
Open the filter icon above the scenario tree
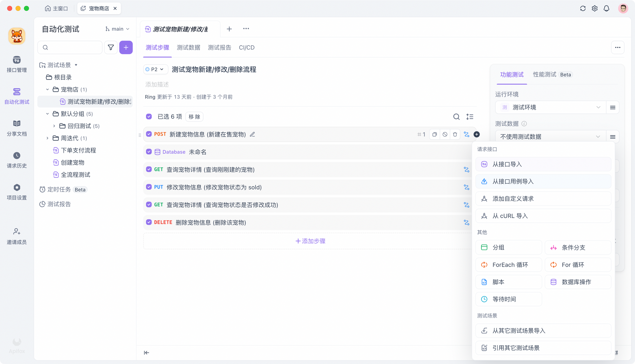point(111,47)
